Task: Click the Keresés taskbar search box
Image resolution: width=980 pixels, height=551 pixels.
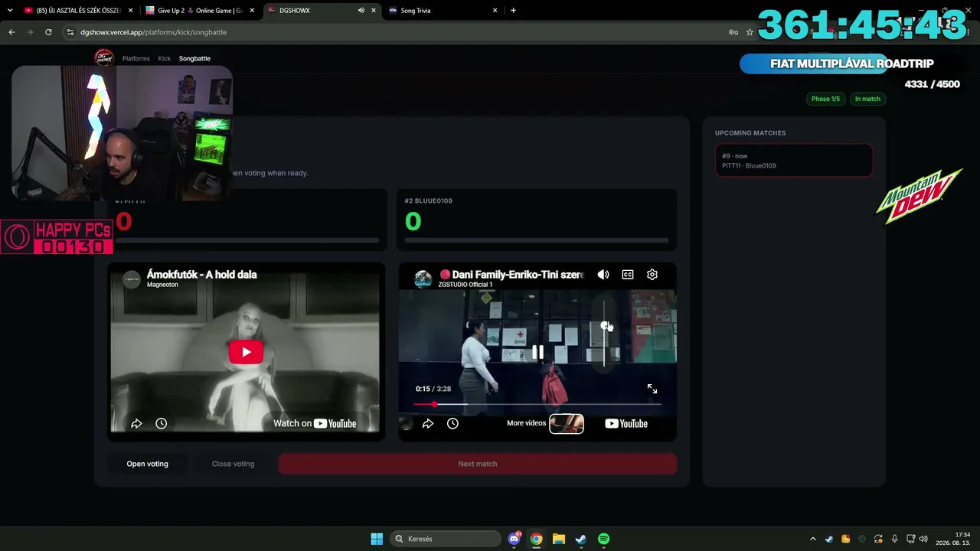Action: (444, 539)
